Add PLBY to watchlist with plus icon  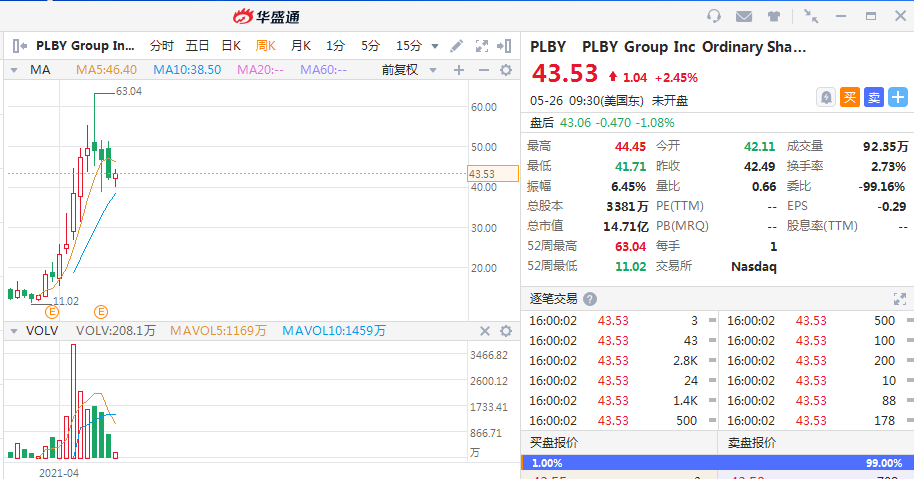(897, 97)
